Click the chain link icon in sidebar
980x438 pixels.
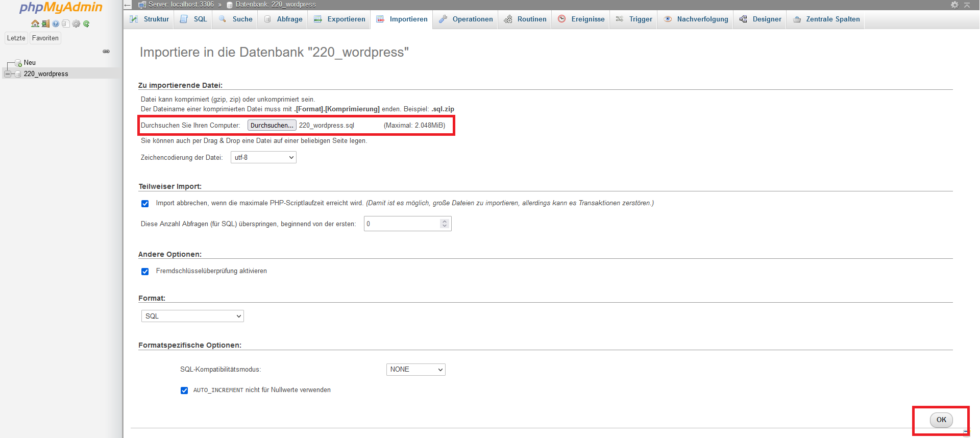point(106,51)
